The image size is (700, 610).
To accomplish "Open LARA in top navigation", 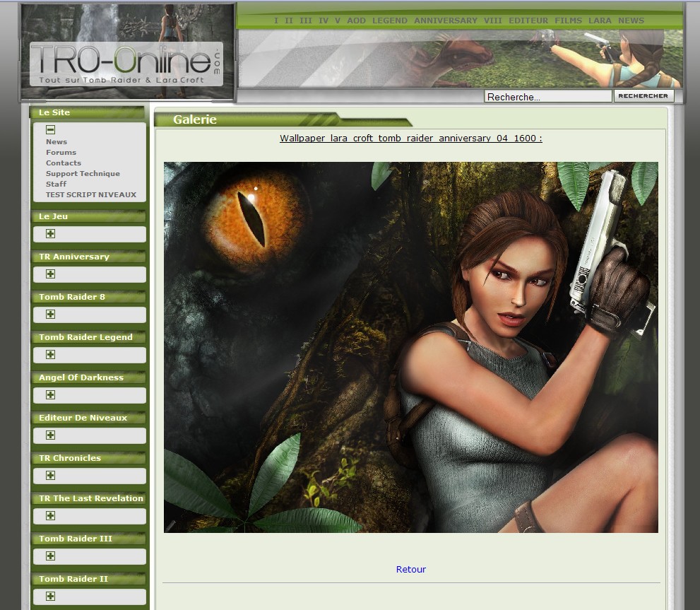I will click(600, 20).
